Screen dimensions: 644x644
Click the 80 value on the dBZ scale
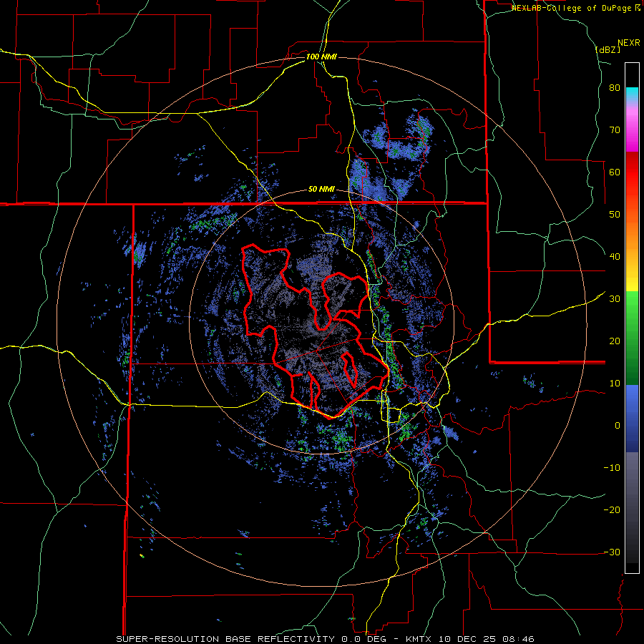coord(615,87)
